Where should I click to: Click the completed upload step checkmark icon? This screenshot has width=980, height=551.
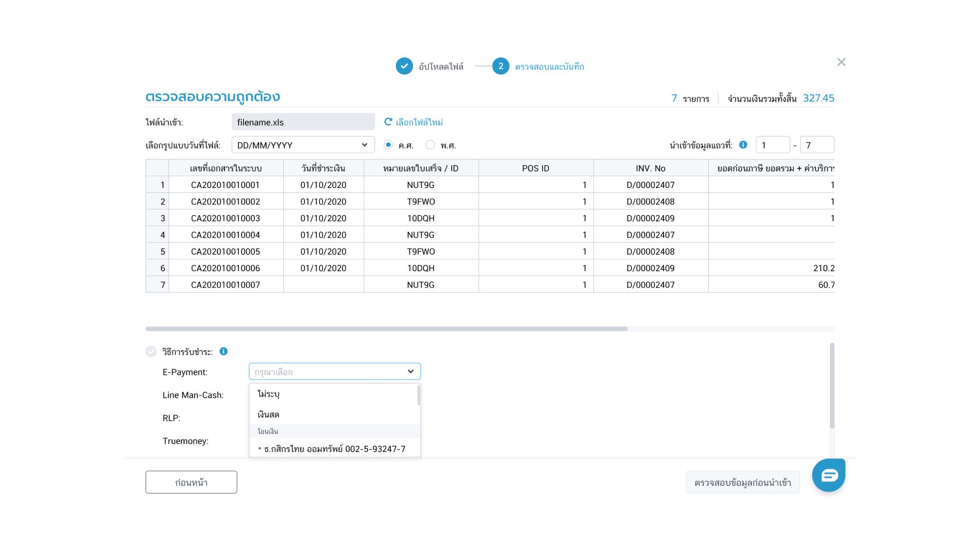pyautogui.click(x=404, y=66)
